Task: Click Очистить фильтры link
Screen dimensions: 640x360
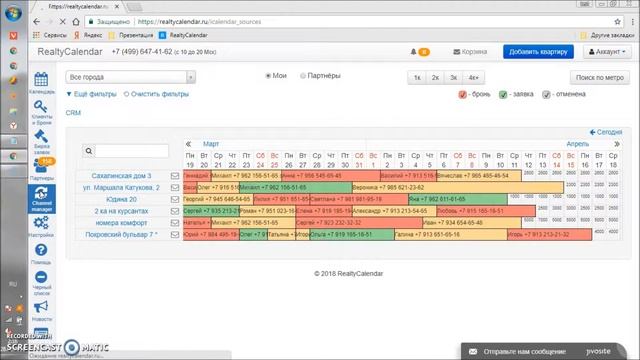Action: 156,94
